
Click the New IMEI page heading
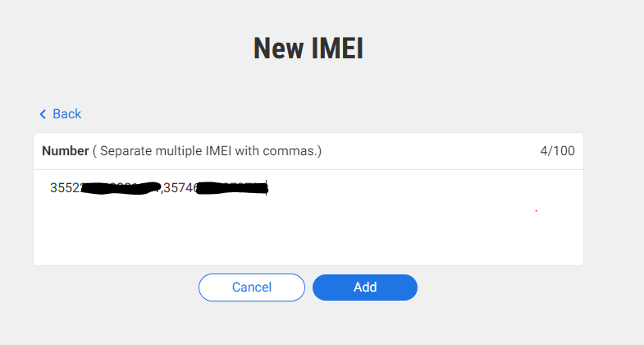point(308,48)
